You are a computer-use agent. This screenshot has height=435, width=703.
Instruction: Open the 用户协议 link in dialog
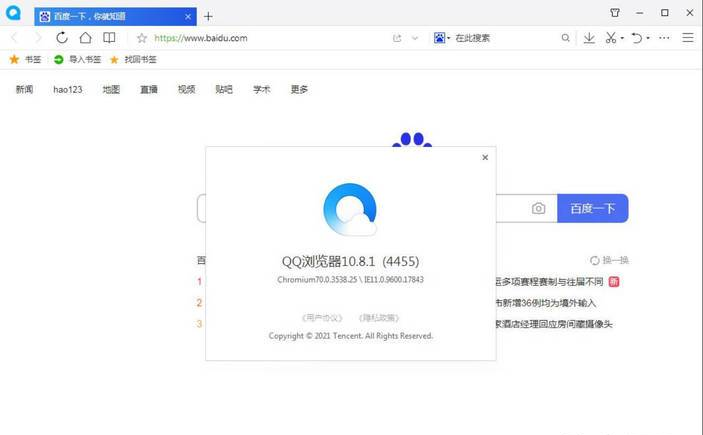(321, 317)
